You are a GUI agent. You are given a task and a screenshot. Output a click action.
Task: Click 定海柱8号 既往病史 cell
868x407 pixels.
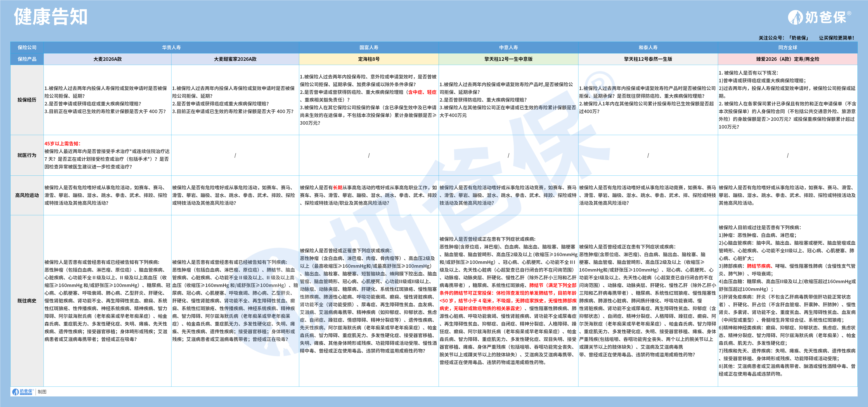(369, 301)
